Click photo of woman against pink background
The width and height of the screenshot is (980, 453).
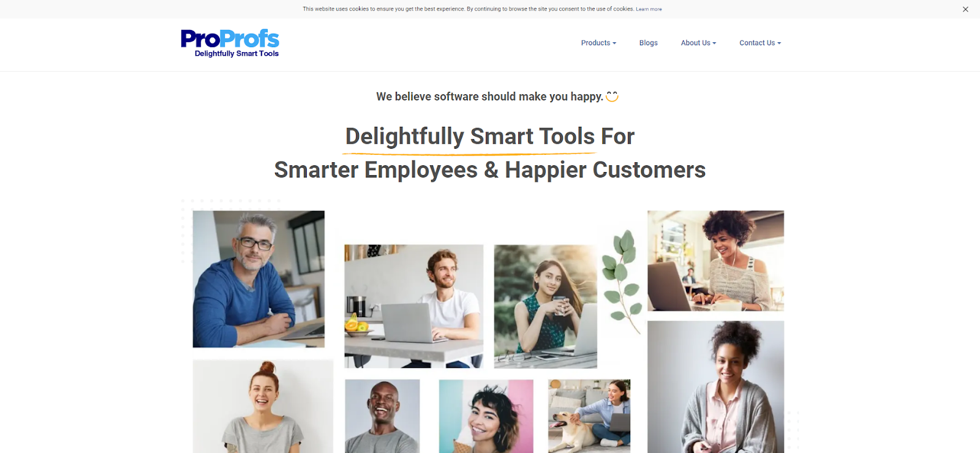[x=486, y=416]
